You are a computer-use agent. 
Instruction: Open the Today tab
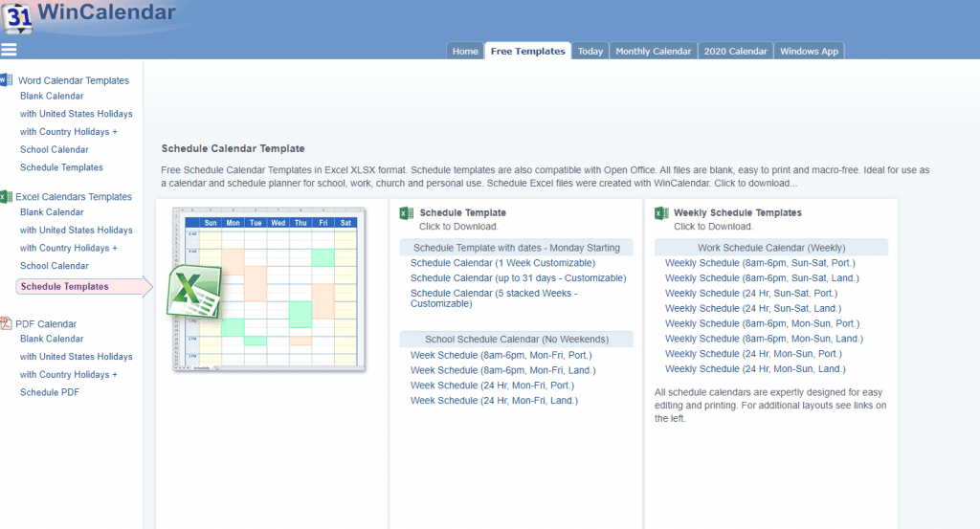point(590,52)
